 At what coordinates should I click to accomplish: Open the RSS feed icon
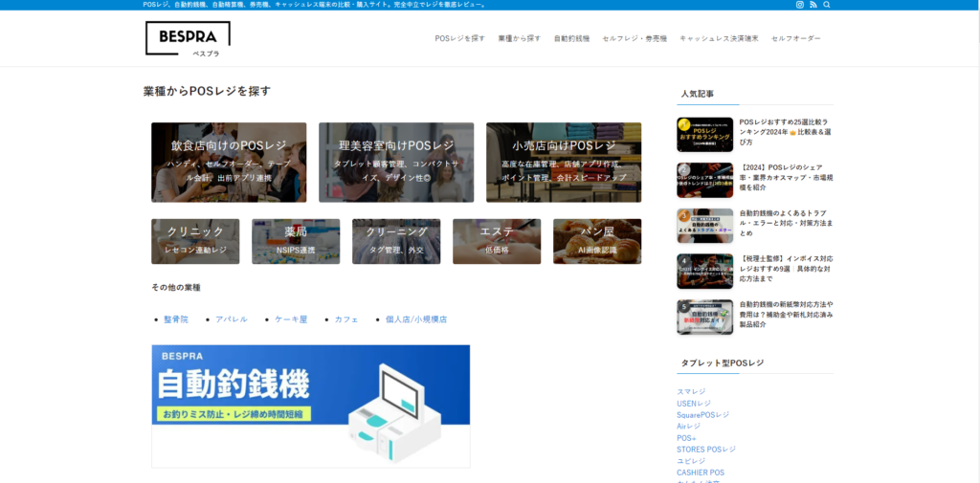coord(813,5)
